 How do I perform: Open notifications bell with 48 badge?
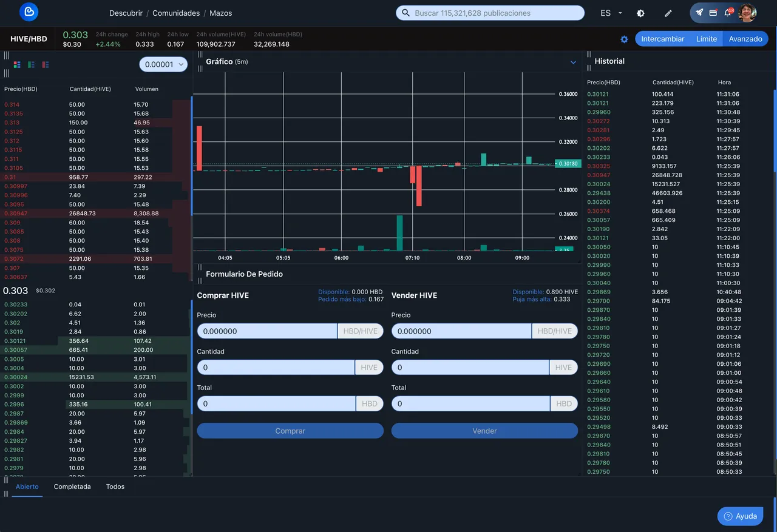pos(728,13)
